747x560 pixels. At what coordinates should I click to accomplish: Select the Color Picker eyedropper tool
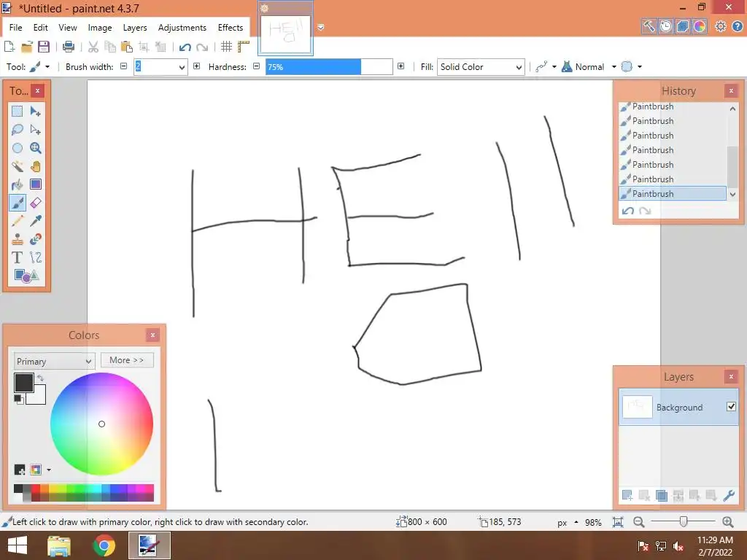36,221
